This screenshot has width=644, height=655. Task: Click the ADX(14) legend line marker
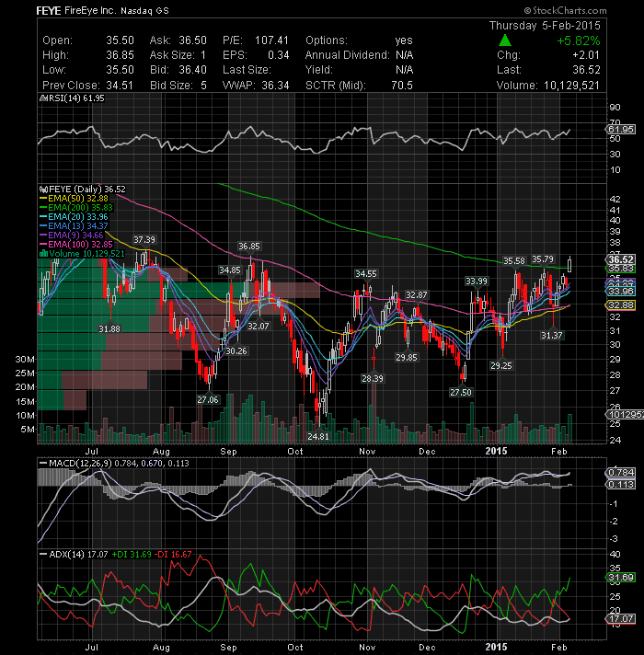click(x=42, y=555)
